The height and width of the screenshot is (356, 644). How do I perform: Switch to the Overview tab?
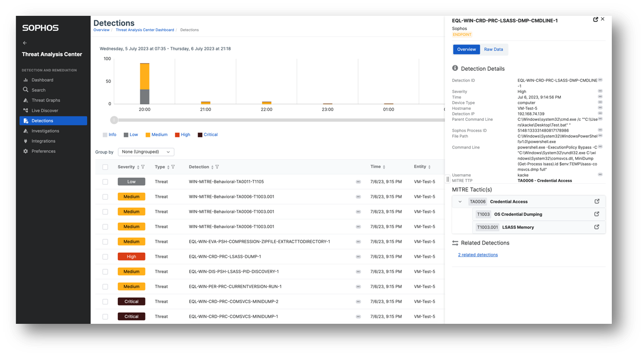pyautogui.click(x=467, y=50)
